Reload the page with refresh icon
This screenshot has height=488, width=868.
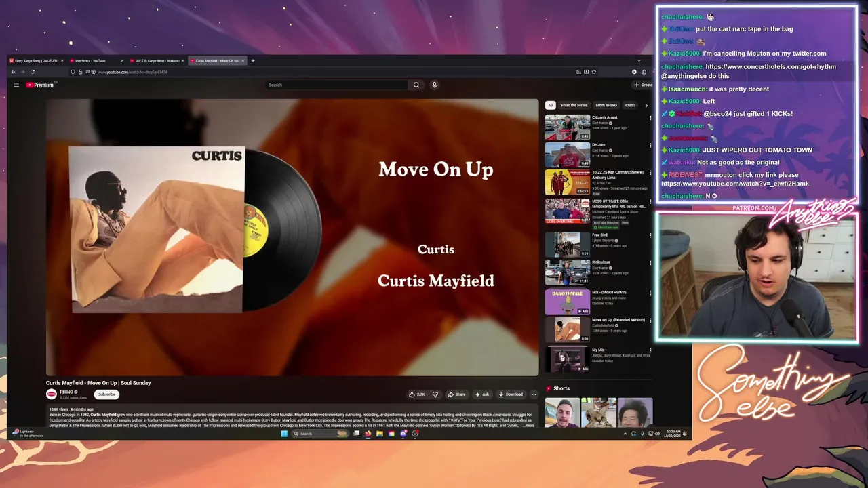click(x=32, y=72)
